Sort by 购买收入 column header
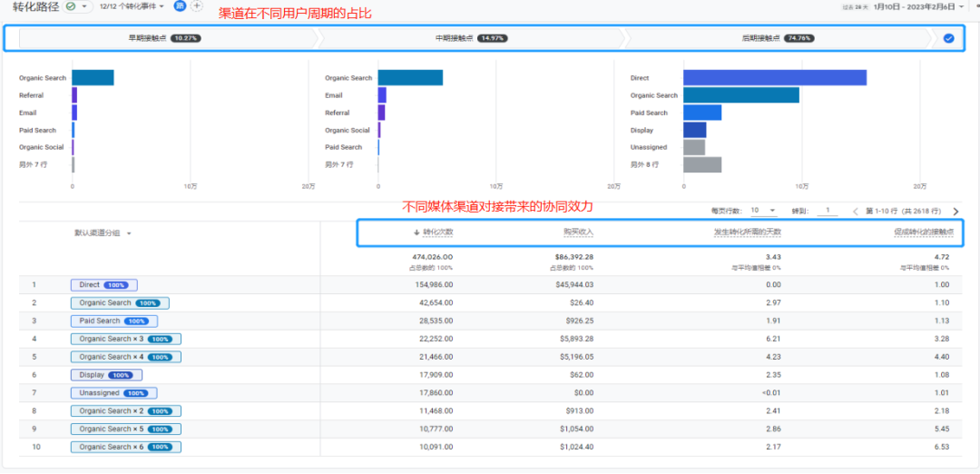The width and height of the screenshot is (980, 474). pos(578,232)
